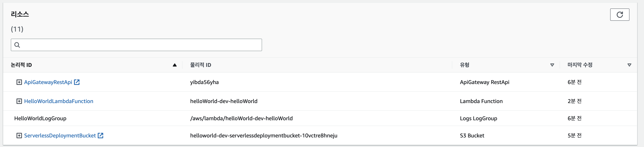Click the 물리적 ID column header
This screenshot has height=147, width=644.
[200, 65]
